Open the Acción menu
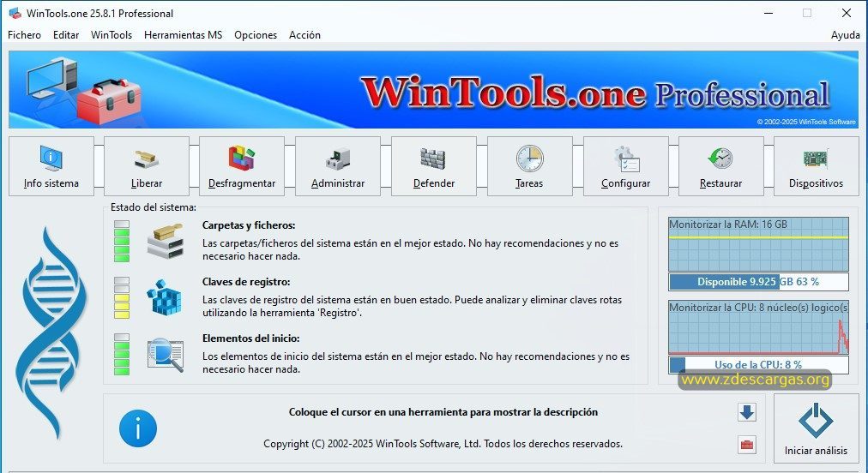 [x=304, y=35]
